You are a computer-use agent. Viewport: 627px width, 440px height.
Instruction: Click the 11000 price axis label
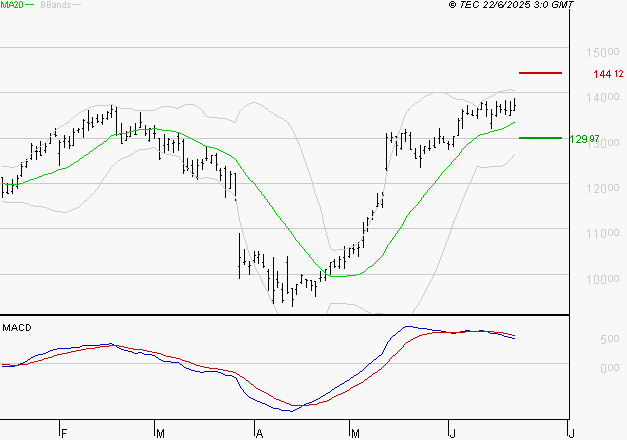[603, 233]
